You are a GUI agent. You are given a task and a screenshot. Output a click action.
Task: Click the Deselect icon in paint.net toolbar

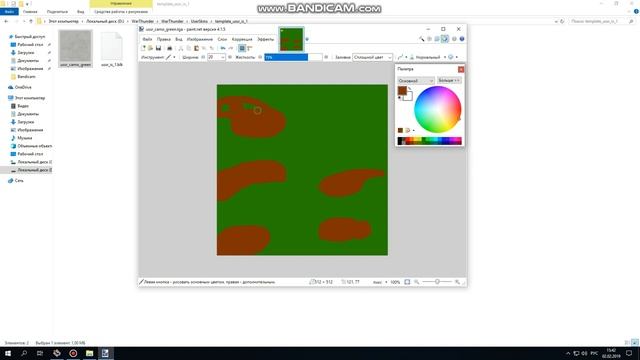pyautogui.click(x=212, y=48)
